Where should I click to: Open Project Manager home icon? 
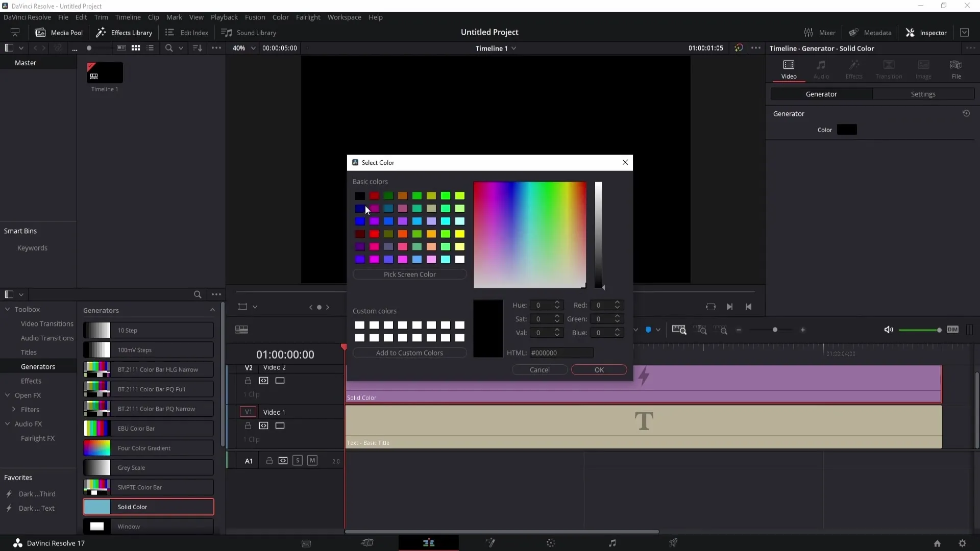point(937,543)
